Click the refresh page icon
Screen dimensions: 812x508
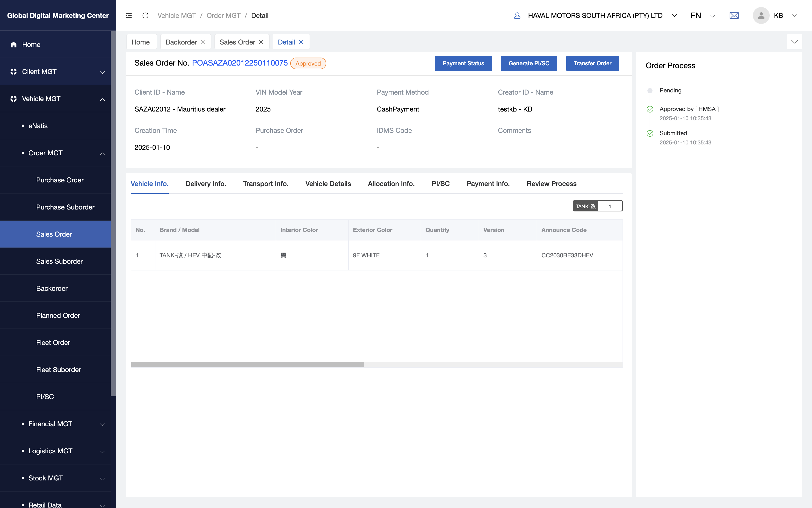(x=145, y=15)
